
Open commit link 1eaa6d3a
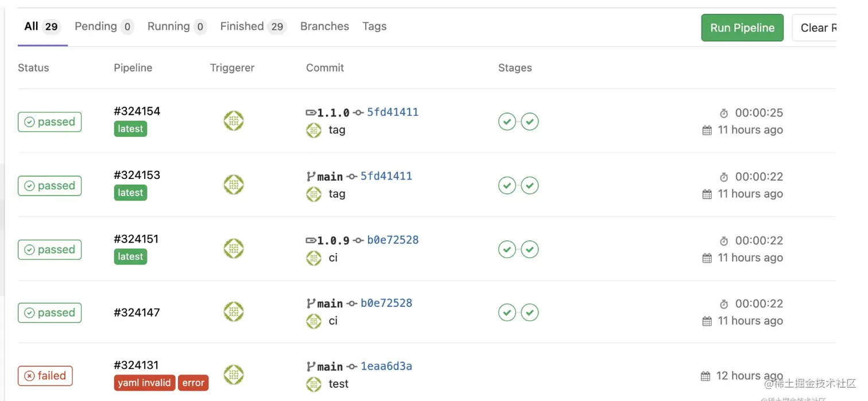click(x=386, y=366)
